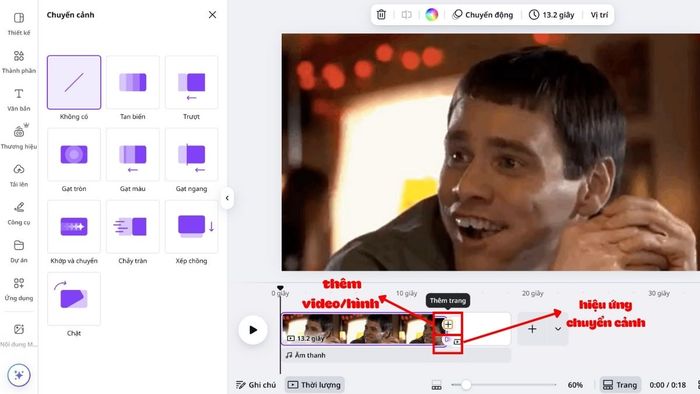Toggle the Trang pages view
Screen dimensions: 700x394
620,385
